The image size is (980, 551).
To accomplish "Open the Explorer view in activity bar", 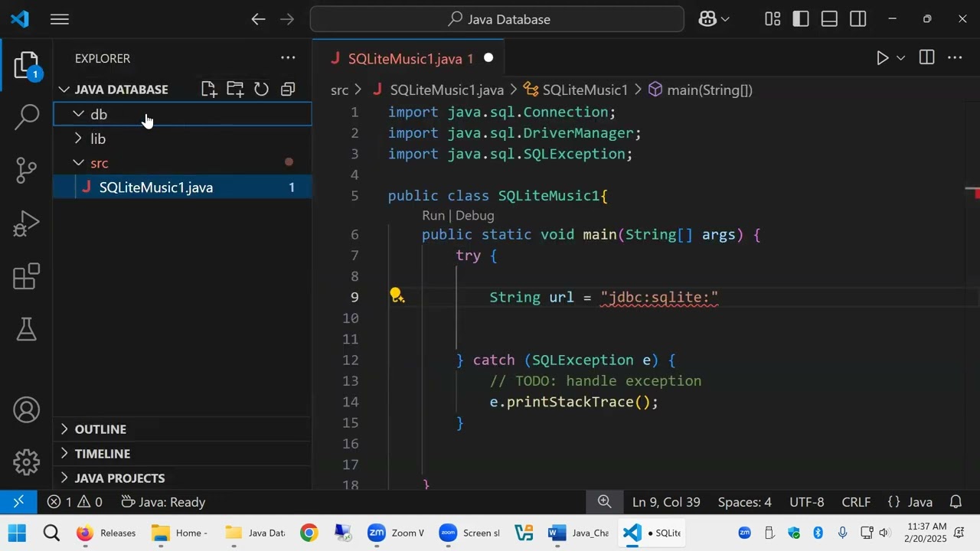I will pyautogui.click(x=26, y=66).
